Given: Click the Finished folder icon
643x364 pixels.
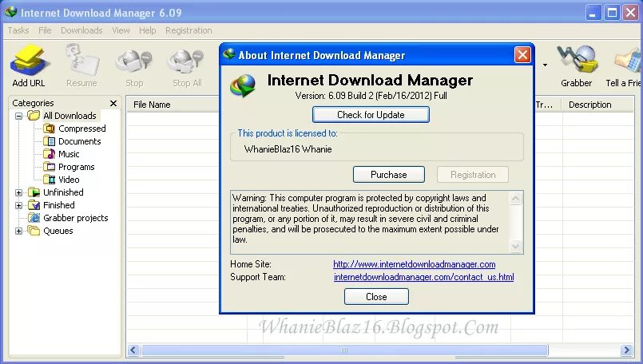Looking at the screenshot, I should [x=34, y=205].
